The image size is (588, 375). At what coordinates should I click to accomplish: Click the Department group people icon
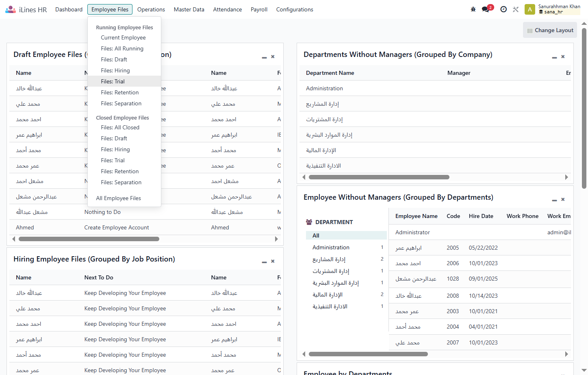[309, 222]
